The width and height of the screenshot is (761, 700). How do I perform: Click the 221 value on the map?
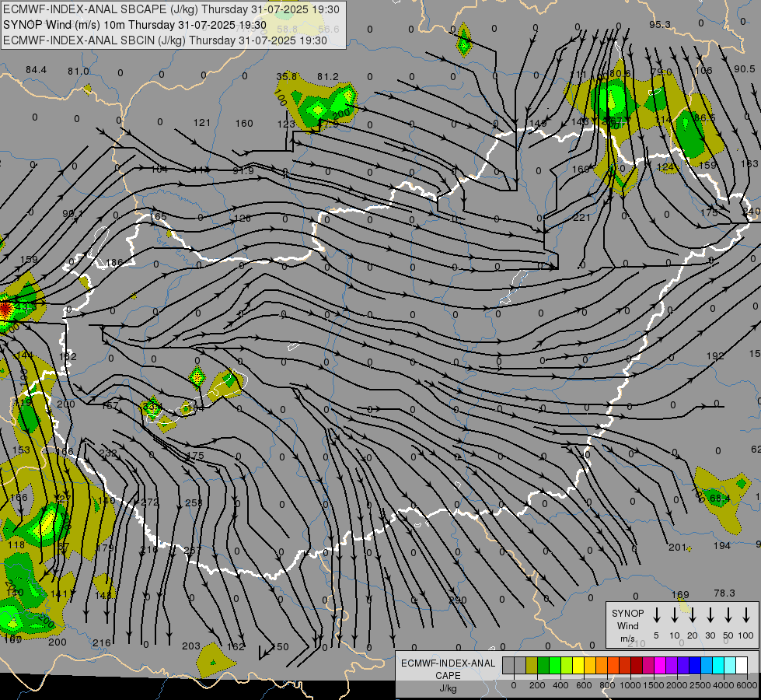point(581,217)
